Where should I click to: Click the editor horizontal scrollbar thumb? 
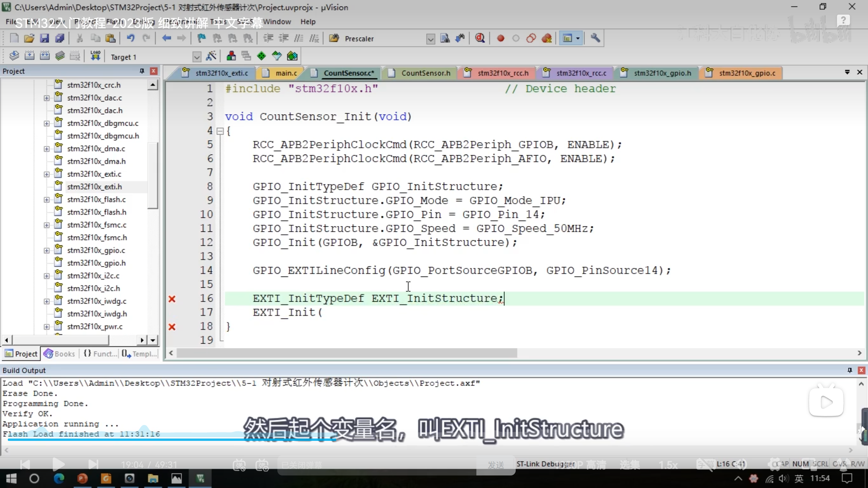point(346,353)
